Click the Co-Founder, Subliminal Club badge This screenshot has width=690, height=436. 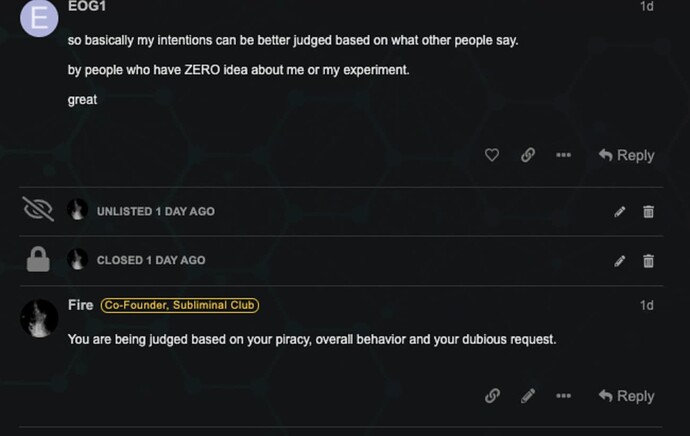pyautogui.click(x=180, y=305)
